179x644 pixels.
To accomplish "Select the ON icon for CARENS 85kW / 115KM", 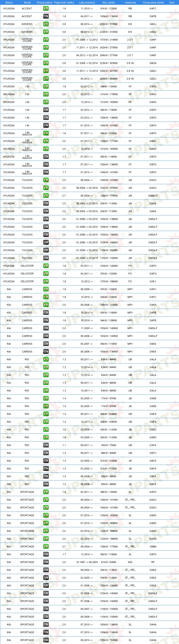I will pos(46,344).
